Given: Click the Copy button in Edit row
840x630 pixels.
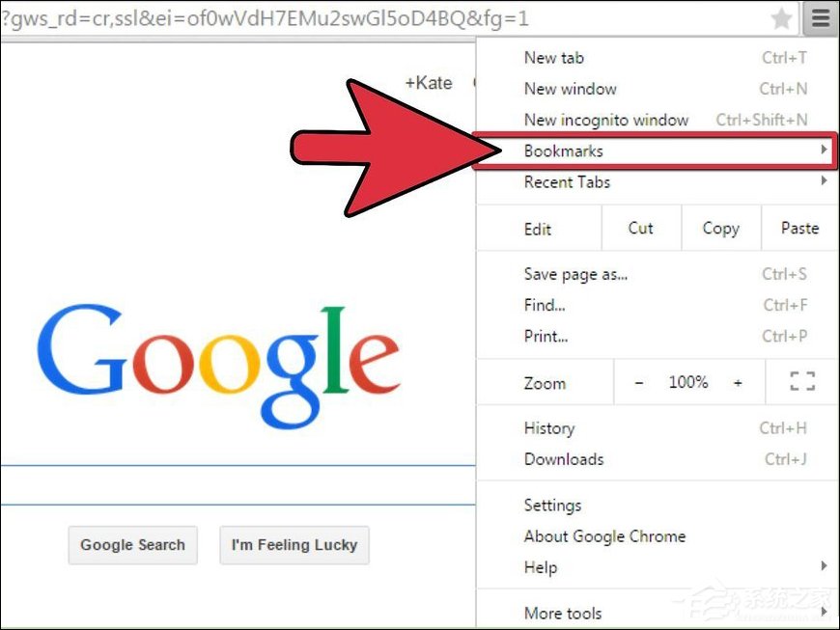Looking at the screenshot, I should (721, 228).
